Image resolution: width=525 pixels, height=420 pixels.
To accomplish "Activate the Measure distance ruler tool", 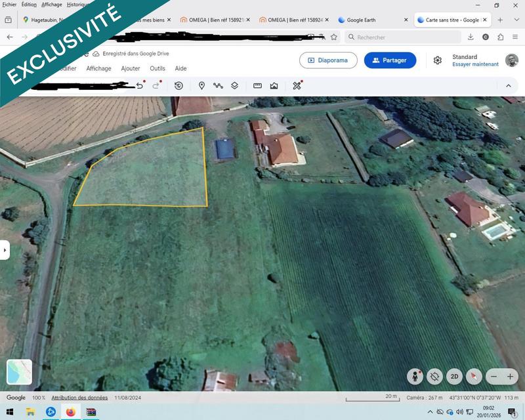I will tap(257, 85).
